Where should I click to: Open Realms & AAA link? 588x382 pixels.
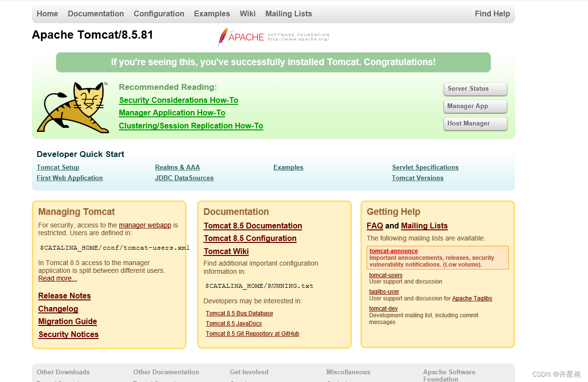[177, 168]
